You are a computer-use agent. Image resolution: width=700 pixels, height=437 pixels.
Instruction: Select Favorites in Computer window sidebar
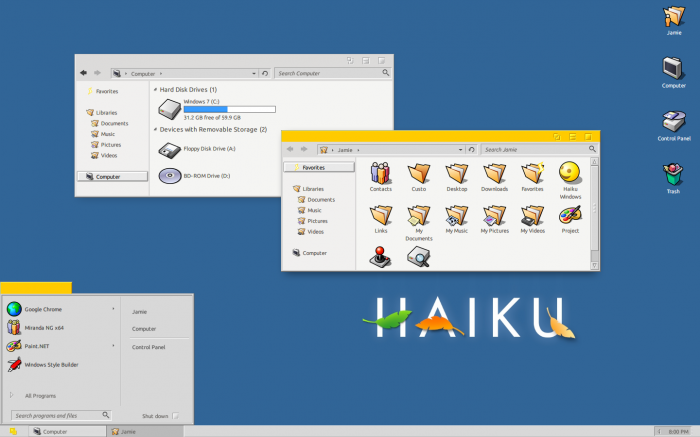click(x=107, y=91)
